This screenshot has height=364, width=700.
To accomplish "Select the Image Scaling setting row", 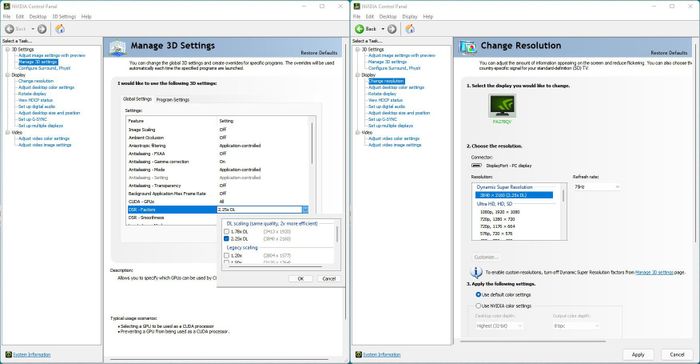I will (x=217, y=130).
